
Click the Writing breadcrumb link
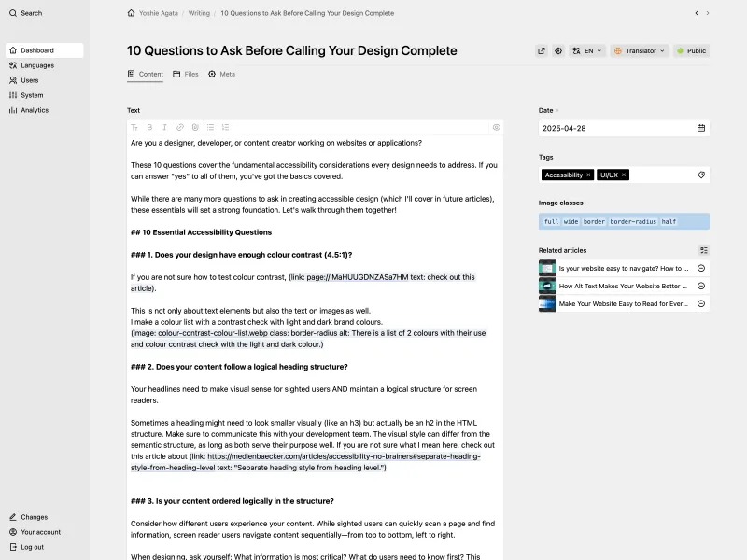point(199,13)
